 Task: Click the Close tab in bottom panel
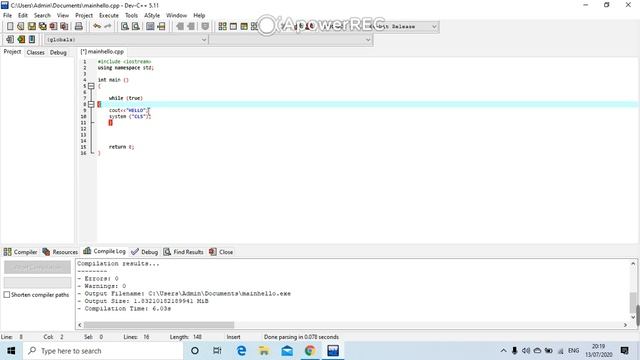[x=221, y=252]
